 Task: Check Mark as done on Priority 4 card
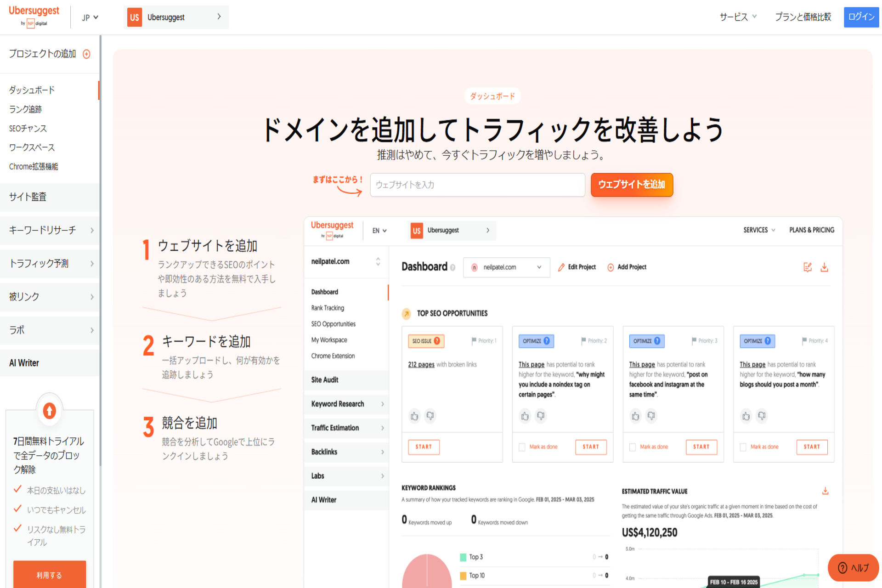pos(743,447)
